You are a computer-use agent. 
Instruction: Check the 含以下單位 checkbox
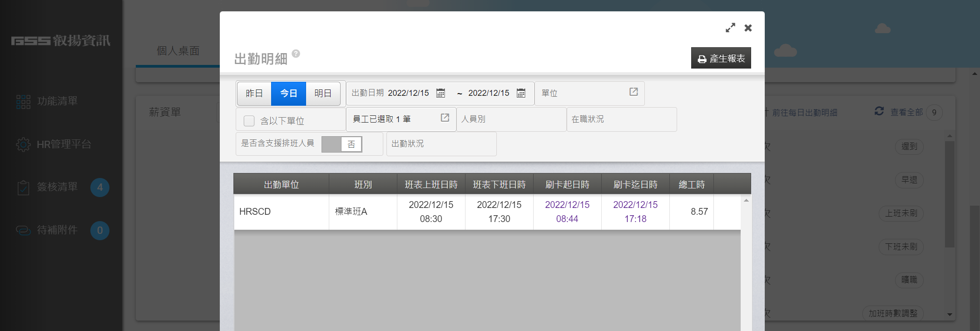point(249,121)
